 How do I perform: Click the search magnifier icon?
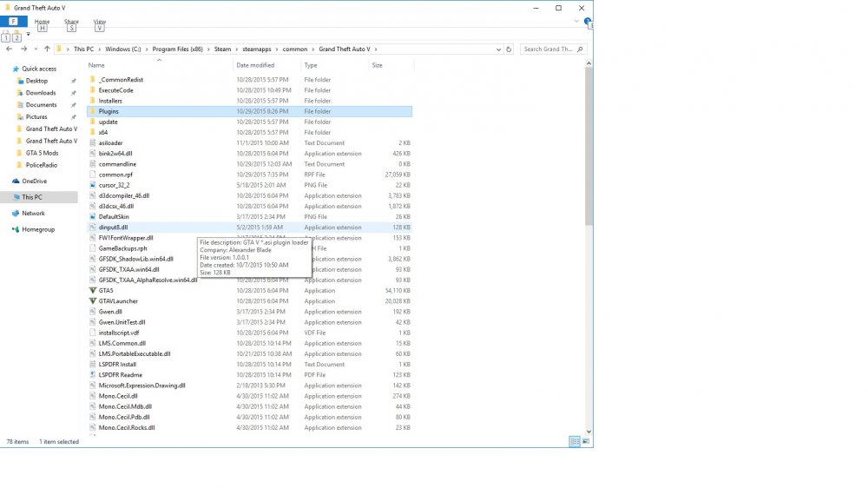click(x=580, y=49)
